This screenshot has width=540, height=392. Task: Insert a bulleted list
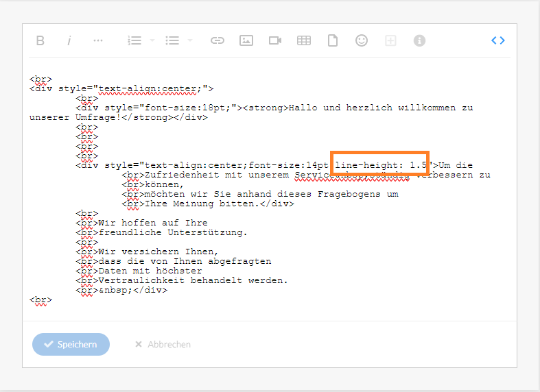click(x=172, y=40)
